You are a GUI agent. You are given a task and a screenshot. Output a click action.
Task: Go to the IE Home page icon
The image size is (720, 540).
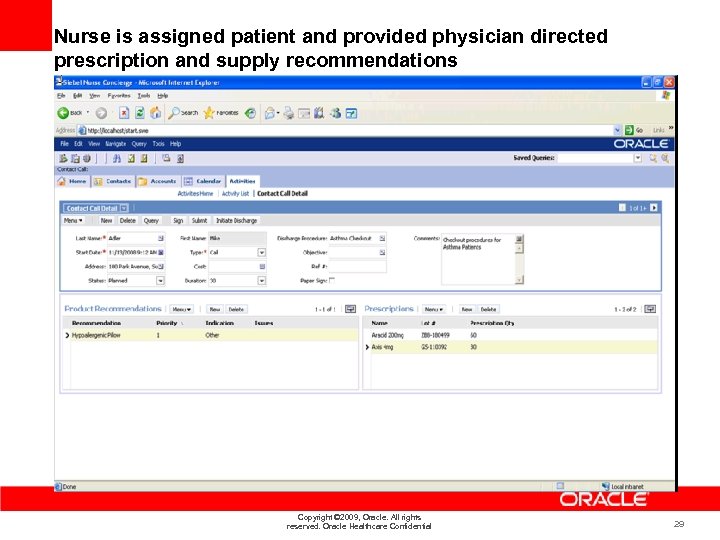tap(156, 113)
